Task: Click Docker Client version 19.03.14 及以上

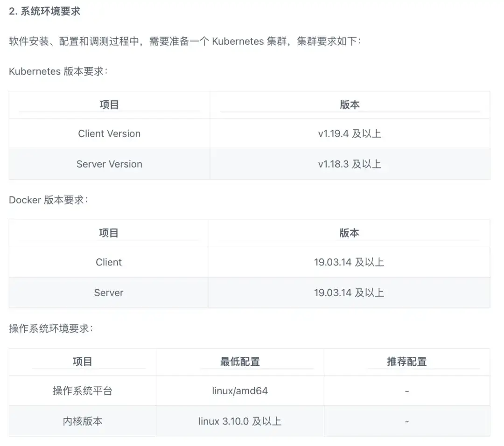Action: point(349,262)
